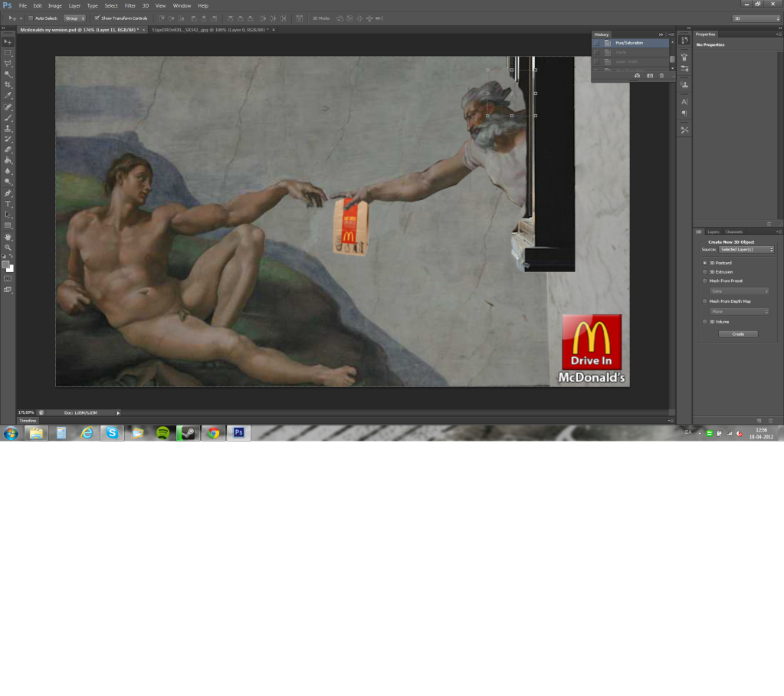The image size is (784, 696).
Task: Open the Filter menu
Action: [130, 6]
